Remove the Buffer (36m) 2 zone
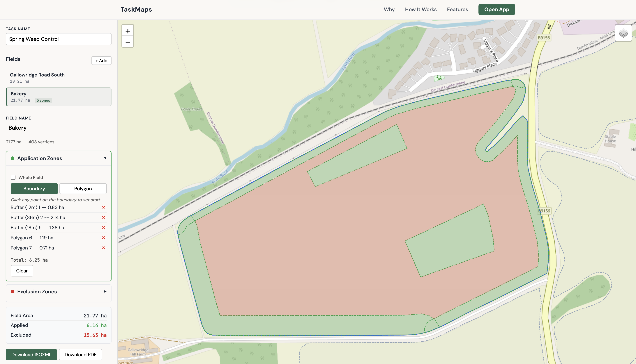Image resolution: width=636 pixels, height=364 pixels. (x=103, y=217)
